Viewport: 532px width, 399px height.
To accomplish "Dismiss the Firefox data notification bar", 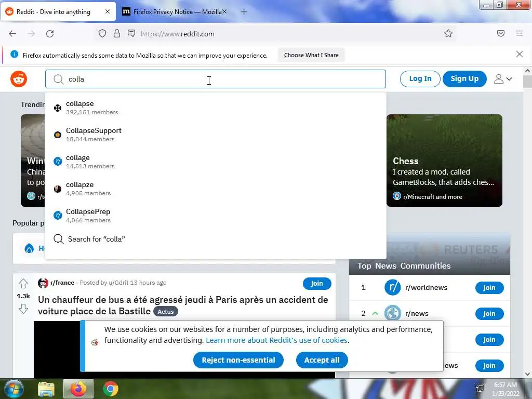I will (x=520, y=54).
